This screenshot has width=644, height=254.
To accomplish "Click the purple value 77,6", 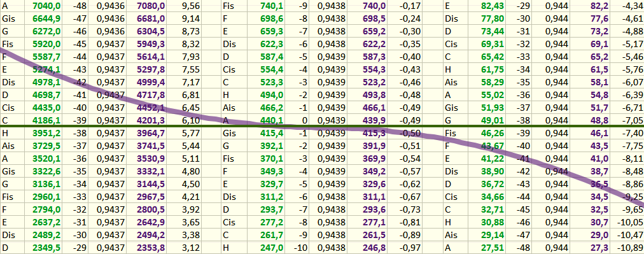I will click(x=599, y=18).
